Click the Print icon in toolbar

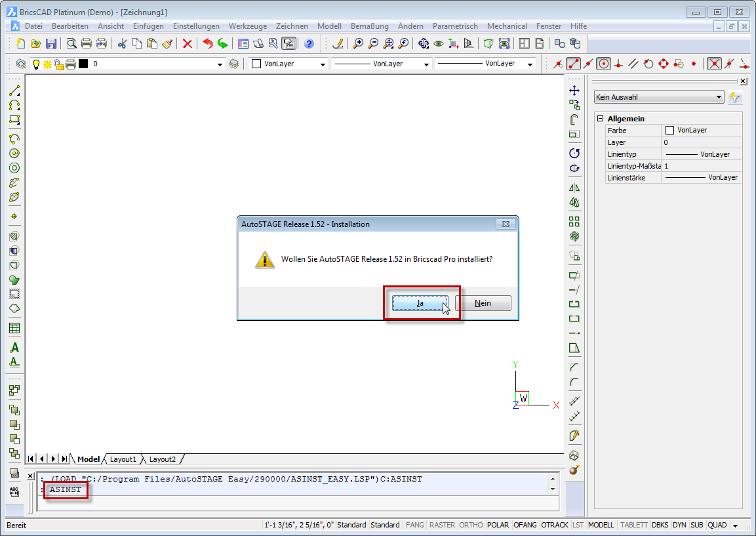pos(86,44)
